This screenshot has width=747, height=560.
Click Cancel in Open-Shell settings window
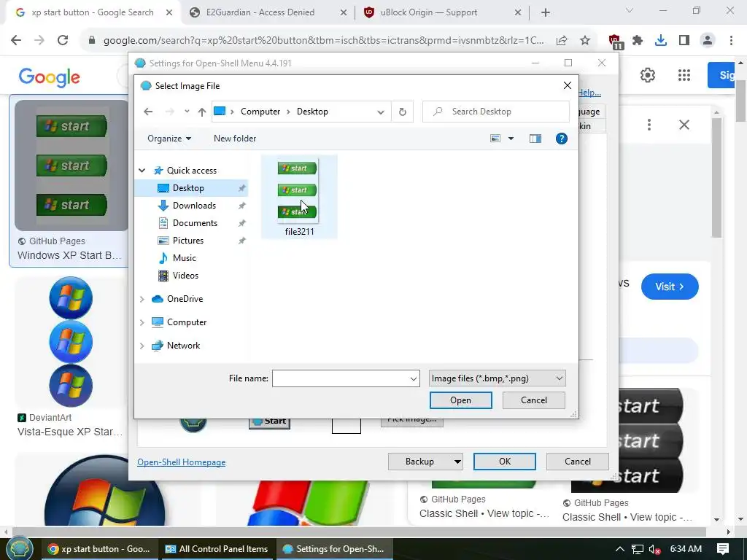pyautogui.click(x=578, y=462)
